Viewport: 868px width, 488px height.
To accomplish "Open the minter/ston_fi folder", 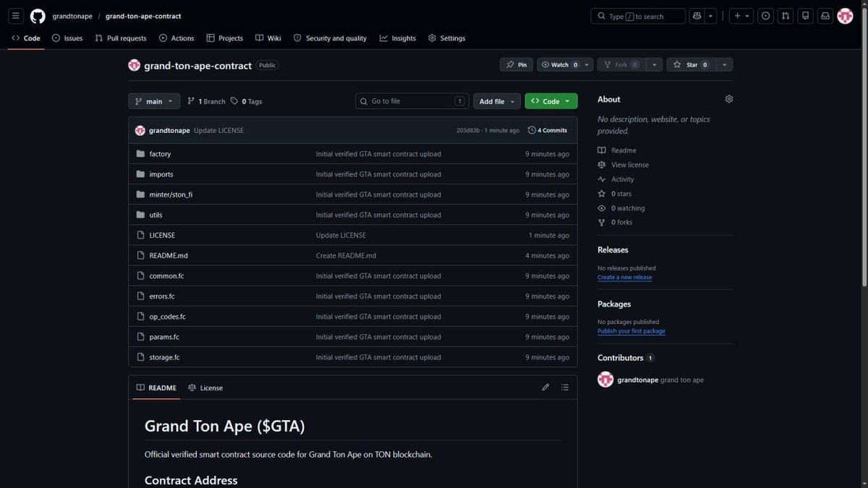I will click(x=171, y=194).
